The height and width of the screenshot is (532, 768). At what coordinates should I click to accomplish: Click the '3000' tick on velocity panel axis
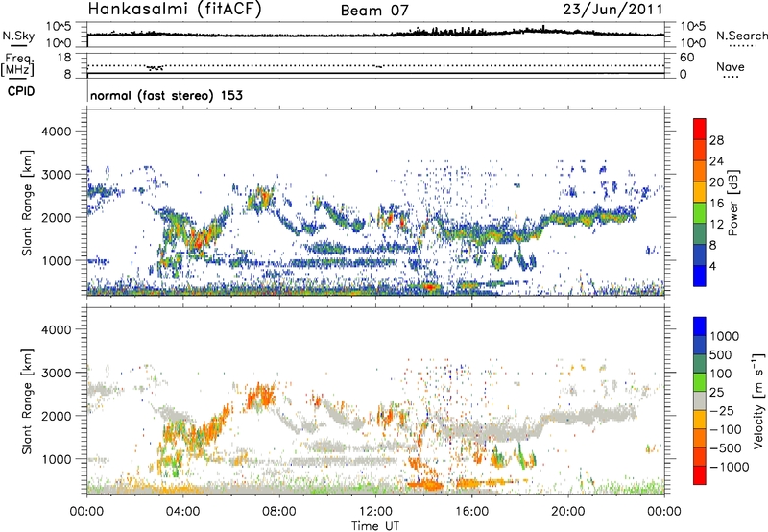(x=56, y=373)
